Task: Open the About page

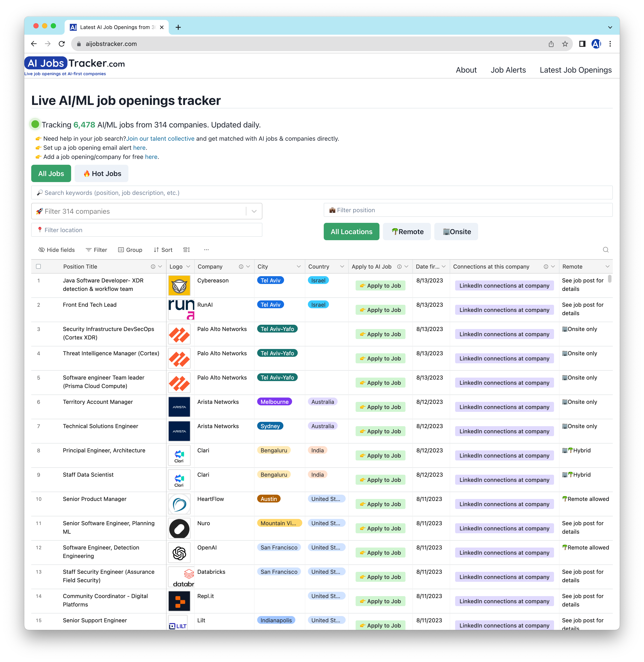Action: click(x=466, y=70)
